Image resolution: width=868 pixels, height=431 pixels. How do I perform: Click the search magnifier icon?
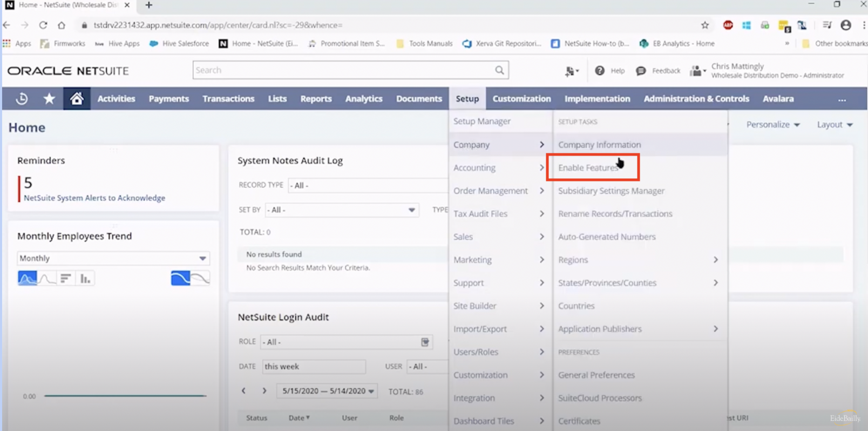[499, 70]
